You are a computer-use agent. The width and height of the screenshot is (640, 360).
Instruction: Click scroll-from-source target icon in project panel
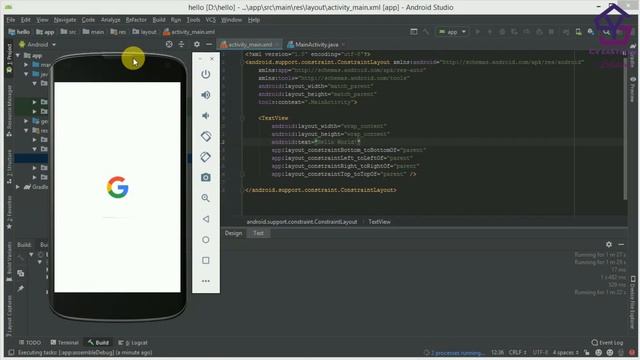(169, 44)
